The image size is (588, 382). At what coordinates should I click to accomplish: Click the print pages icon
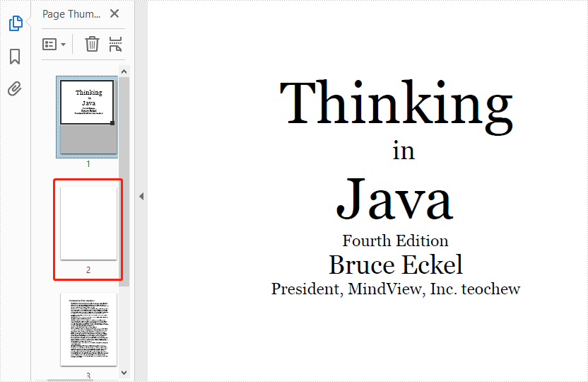[x=115, y=44]
